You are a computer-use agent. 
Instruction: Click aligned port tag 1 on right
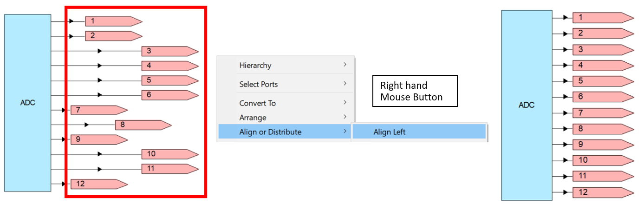click(603, 18)
